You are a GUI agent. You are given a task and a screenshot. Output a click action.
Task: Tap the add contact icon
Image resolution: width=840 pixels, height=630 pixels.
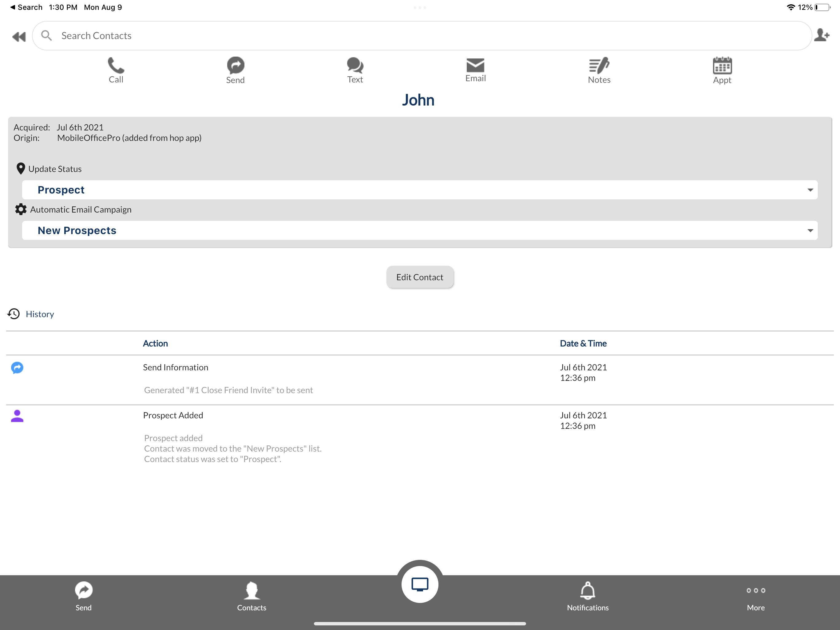822,35
